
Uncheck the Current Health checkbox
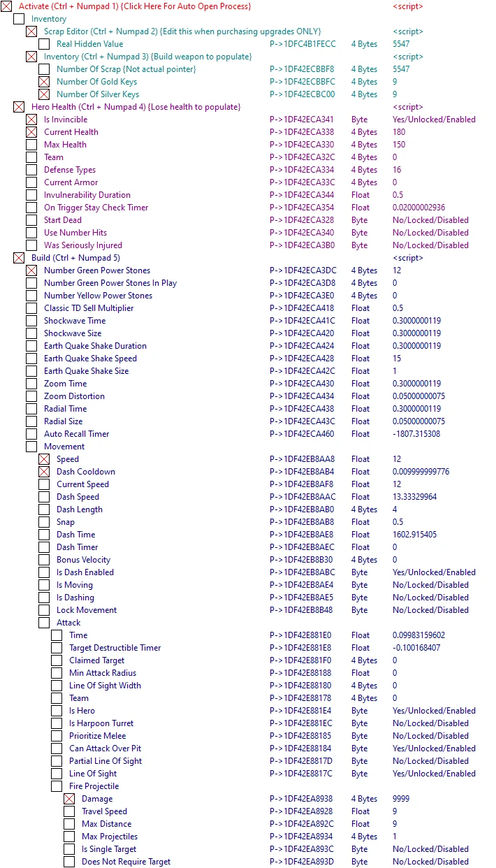pyautogui.click(x=31, y=132)
